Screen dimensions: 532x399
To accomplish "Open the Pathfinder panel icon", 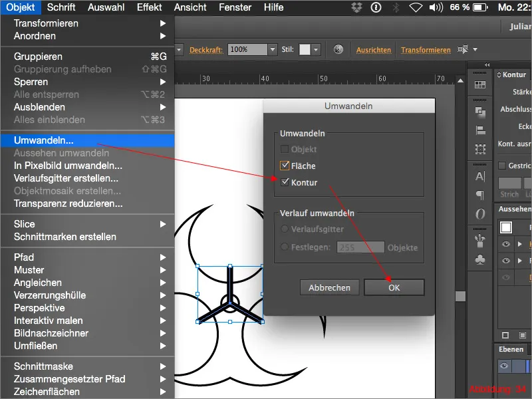I will coord(479,112).
